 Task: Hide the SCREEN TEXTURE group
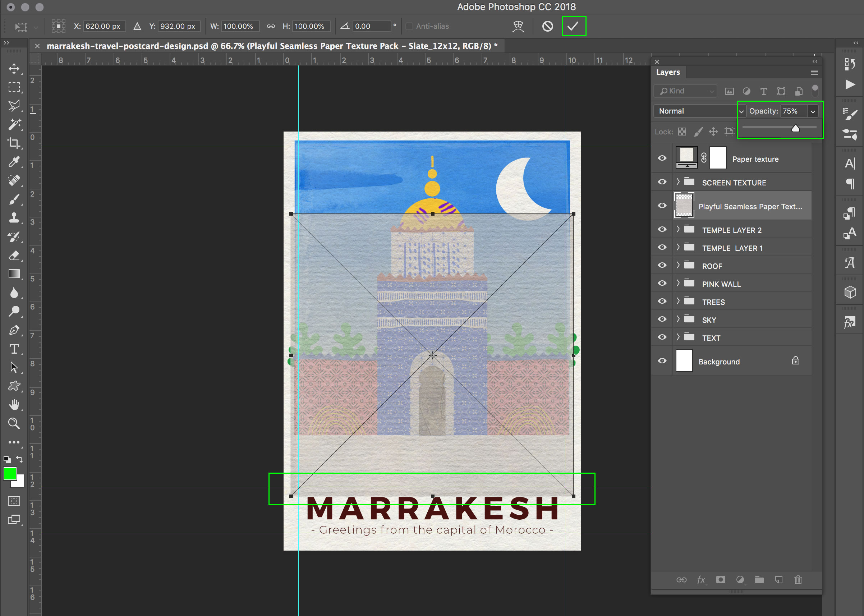[x=662, y=182]
